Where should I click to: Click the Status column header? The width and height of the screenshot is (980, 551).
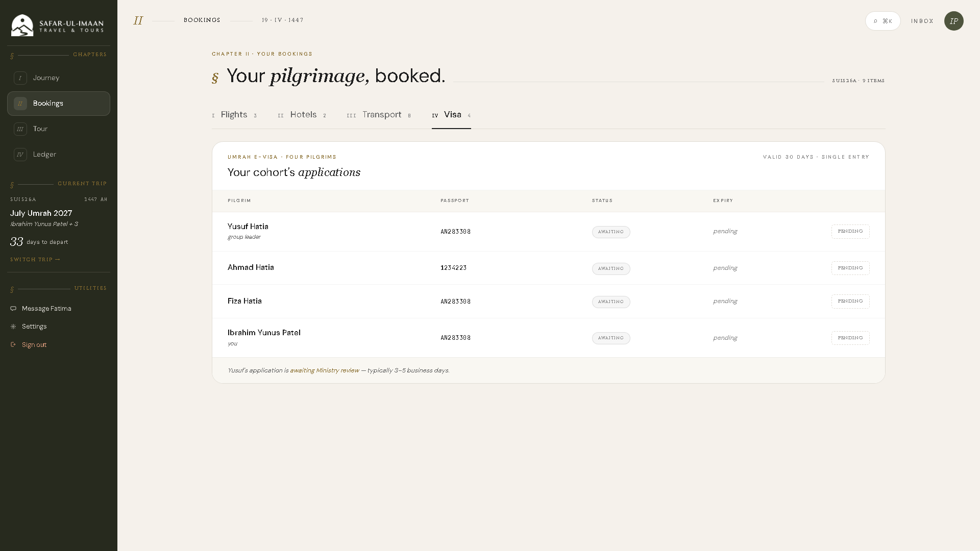602,201
